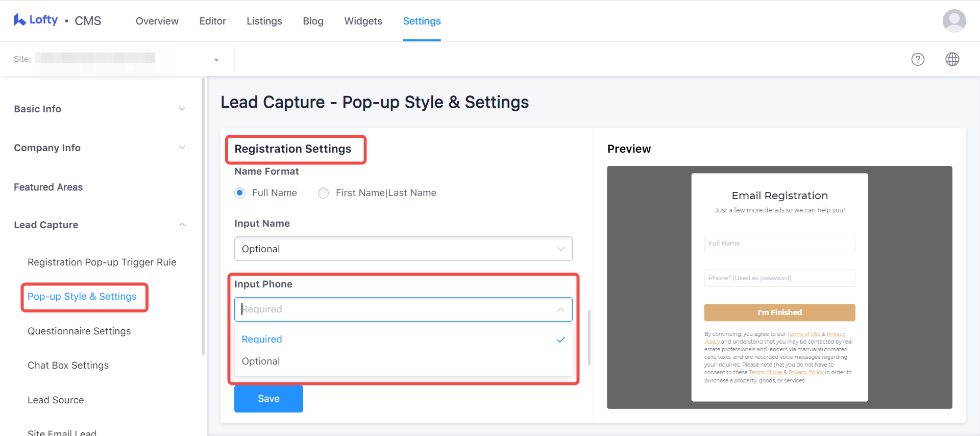Click the Lofty logo icon

pyautogui.click(x=19, y=20)
